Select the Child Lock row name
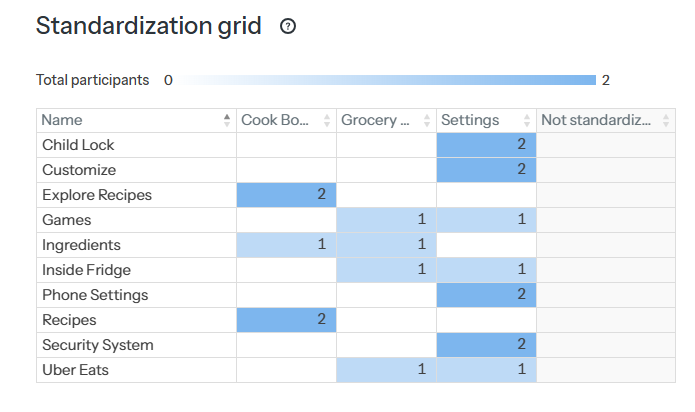Screen dimensions: 695x412 (x=78, y=145)
